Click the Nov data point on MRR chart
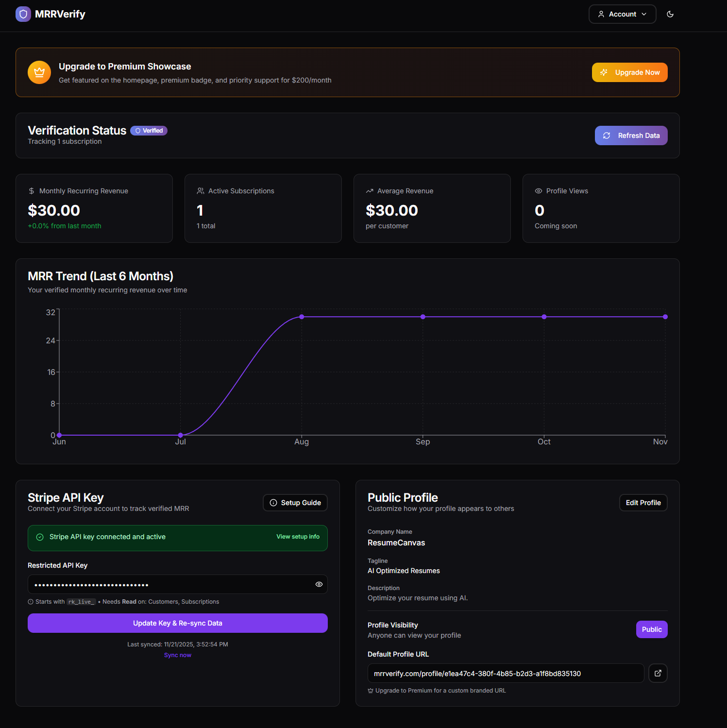Screen dimensions: 727x728 (x=665, y=316)
